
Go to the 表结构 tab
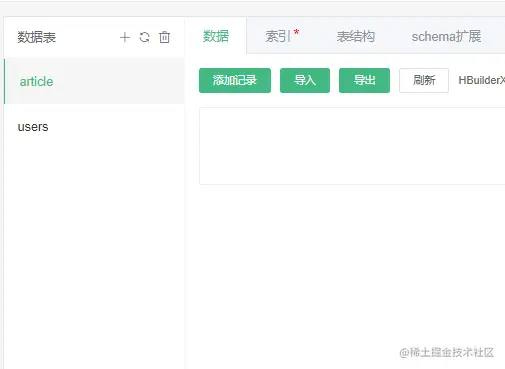(x=356, y=36)
